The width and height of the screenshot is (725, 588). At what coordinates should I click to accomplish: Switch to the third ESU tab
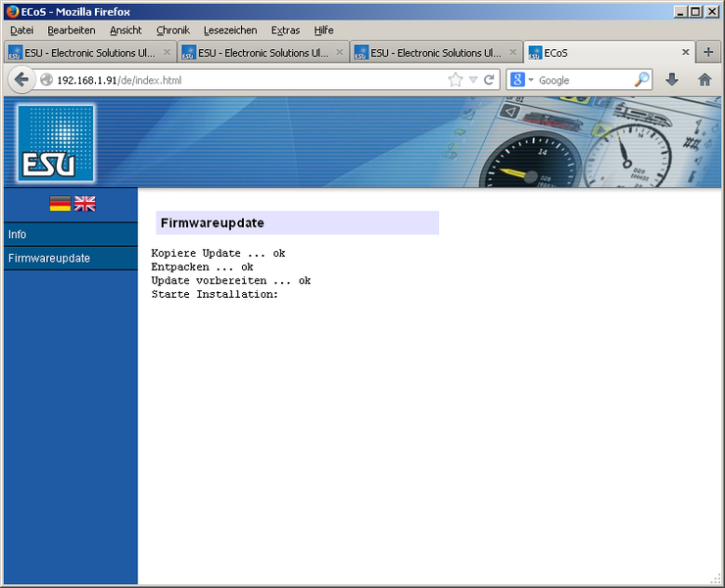point(436,53)
